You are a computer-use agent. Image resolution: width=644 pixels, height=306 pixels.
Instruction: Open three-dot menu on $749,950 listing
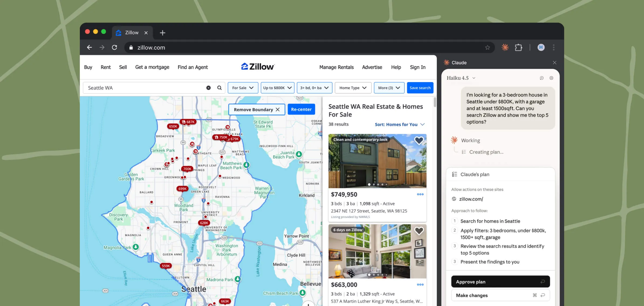coord(420,194)
